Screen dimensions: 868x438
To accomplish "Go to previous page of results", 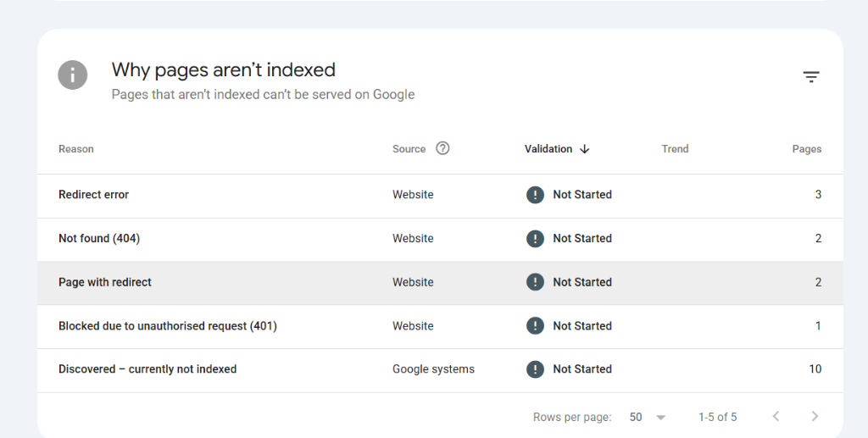I will coord(776,417).
